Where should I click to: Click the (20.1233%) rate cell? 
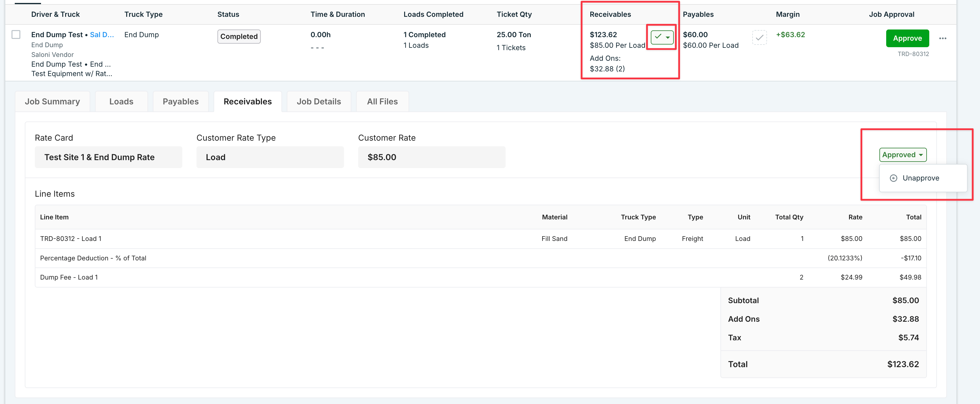pos(845,258)
